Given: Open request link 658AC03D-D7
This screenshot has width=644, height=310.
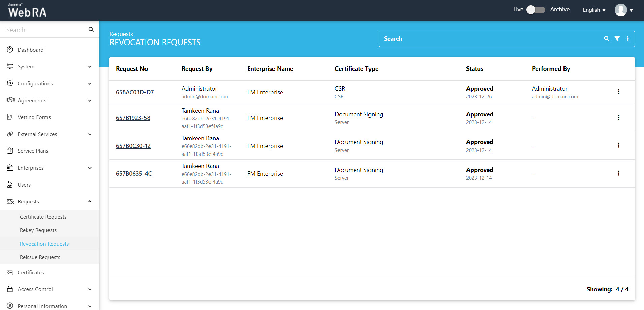Looking at the screenshot, I should tap(135, 92).
